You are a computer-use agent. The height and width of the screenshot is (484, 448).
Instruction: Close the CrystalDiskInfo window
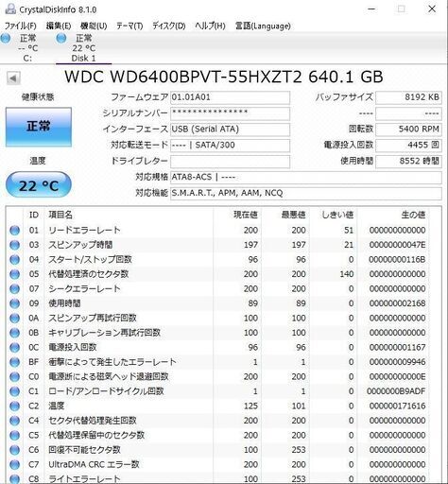pos(432,9)
